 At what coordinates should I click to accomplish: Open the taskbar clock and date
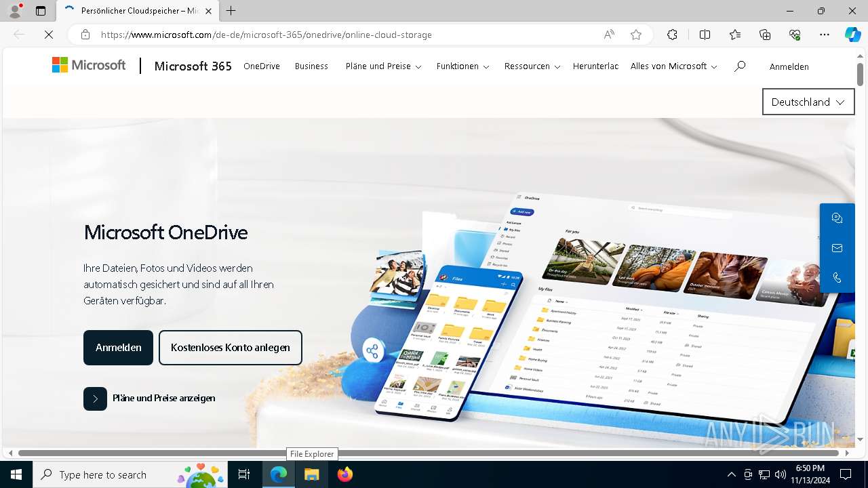(x=810, y=474)
